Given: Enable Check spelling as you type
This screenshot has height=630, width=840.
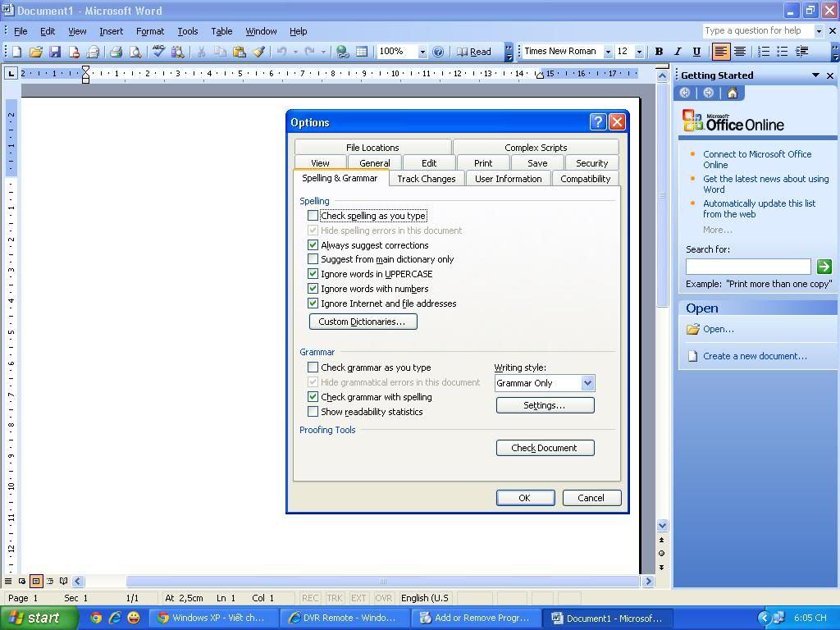Looking at the screenshot, I should (313, 216).
